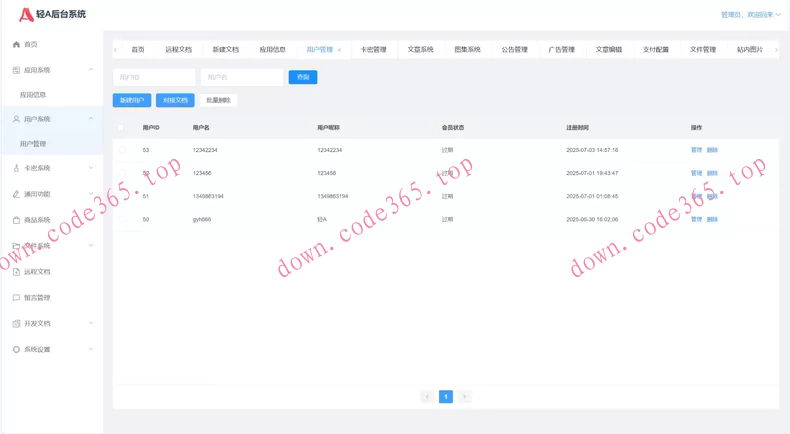The image size is (790, 434).
Task: Select 用户管理 in the sidebar
Action: 33,144
